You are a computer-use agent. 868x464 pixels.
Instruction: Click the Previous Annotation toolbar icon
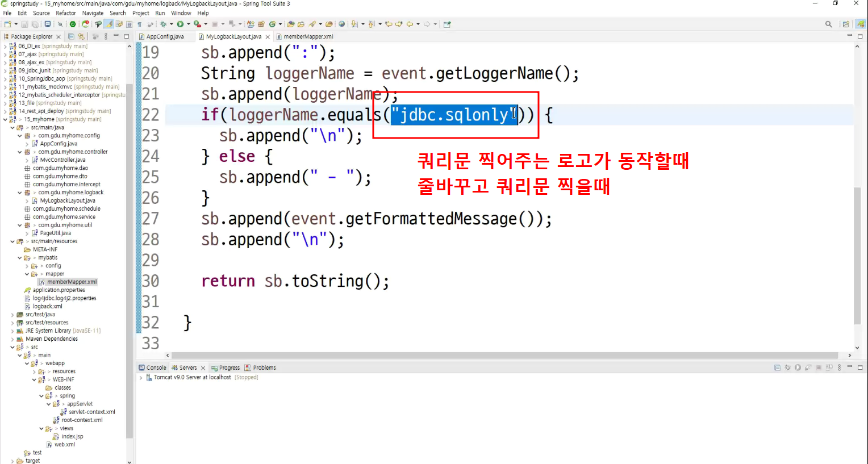372,24
